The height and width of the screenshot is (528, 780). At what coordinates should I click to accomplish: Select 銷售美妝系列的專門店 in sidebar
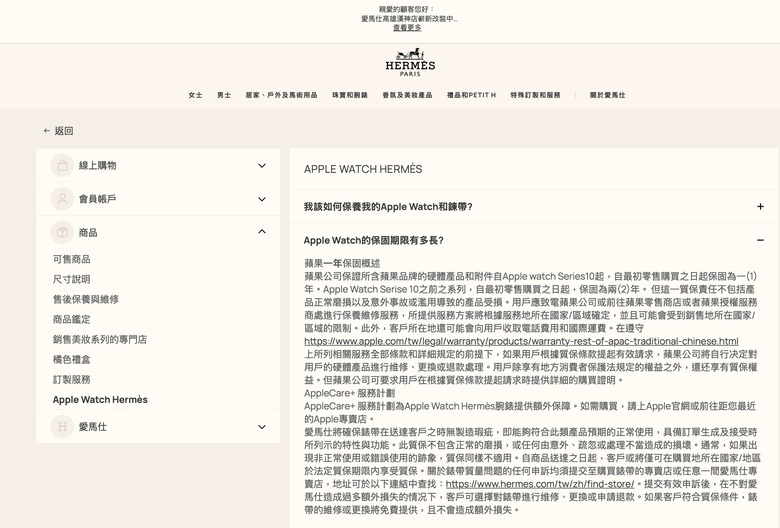99,339
